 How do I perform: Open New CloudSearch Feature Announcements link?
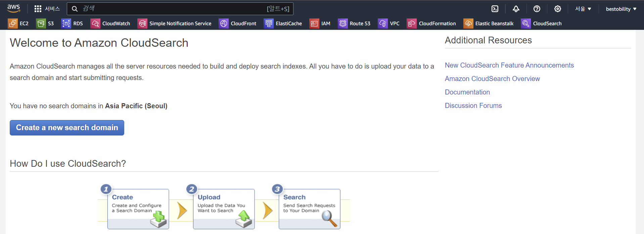tap(509, 65)
